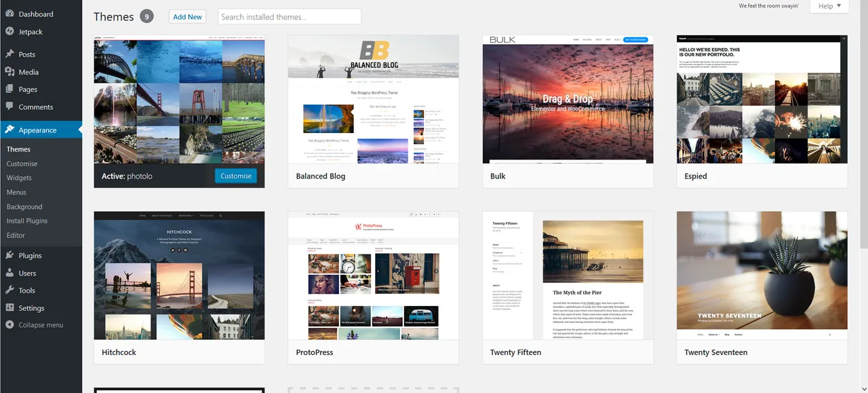Click the Users person icon
868x393 pixels.
(9, 273)
